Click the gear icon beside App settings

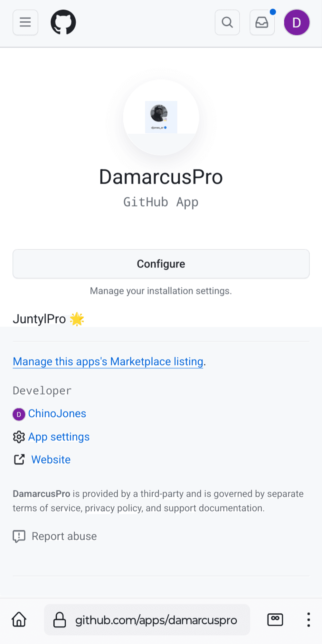tap(19, 437)
